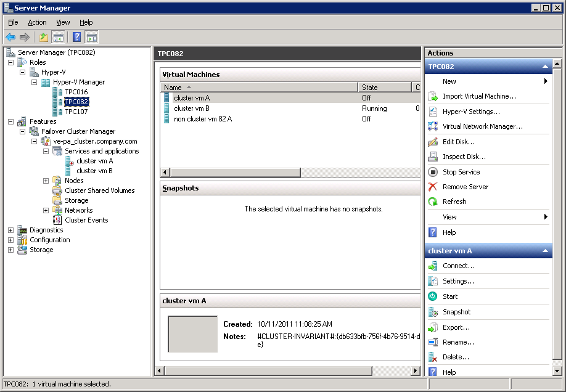Click the Rename icon in Actions
Viewport: 566px width, 392px height.
coord(433,342)
